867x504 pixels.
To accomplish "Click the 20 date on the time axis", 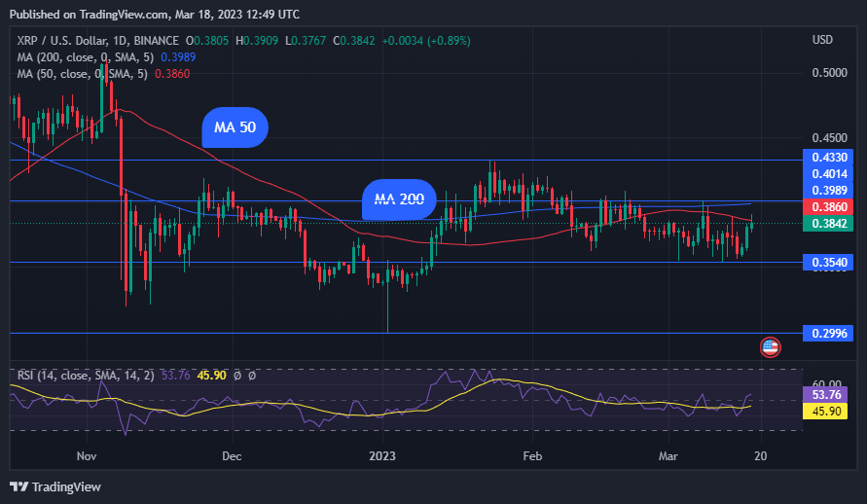I will (x=761, y=456).
